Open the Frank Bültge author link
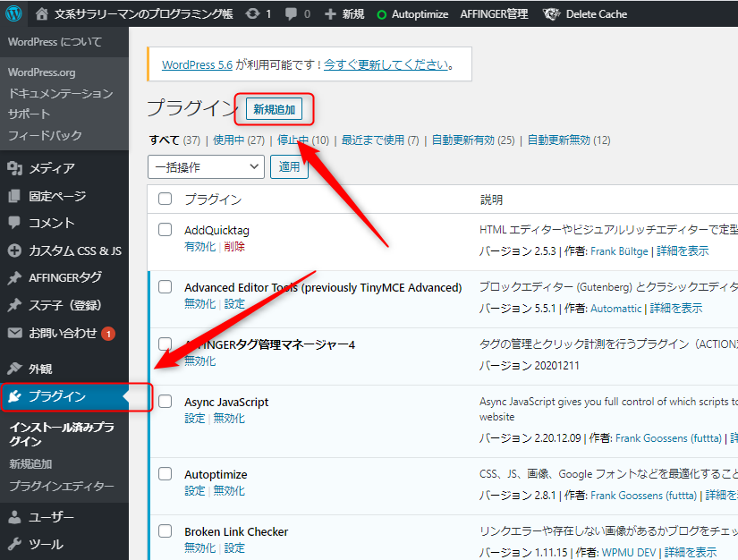 click(x=619, y=251)
